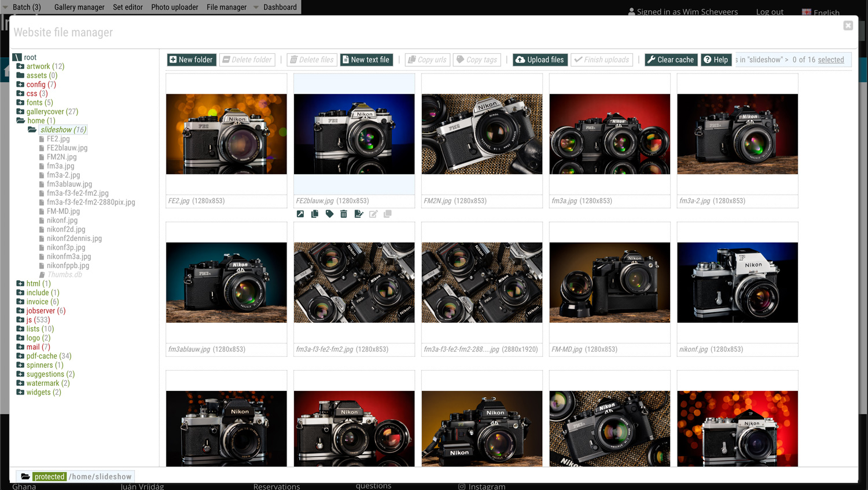Viewport: 868px width, 490px height.
Task: Click the open-in-new-window icon under FE2blauw.jpg
Action: (300, 214)
